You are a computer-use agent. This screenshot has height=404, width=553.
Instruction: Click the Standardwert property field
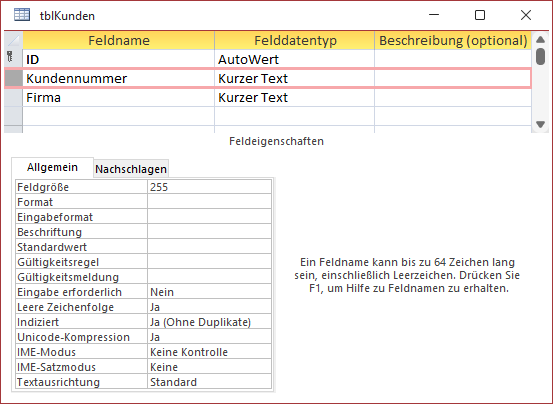click(209, 247)
